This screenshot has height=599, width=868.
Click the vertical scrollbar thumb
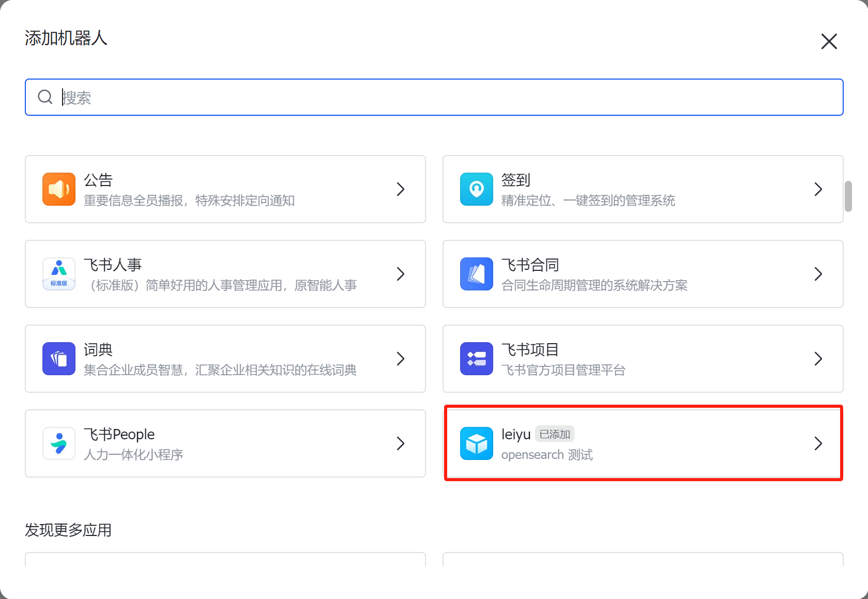848,196
